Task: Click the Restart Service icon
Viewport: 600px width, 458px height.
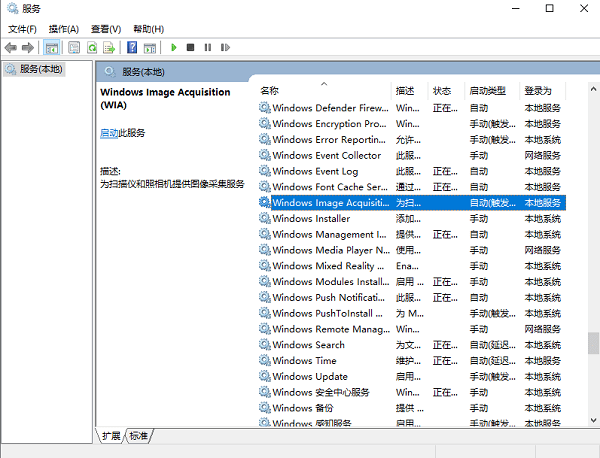Action: click(225, 47)
